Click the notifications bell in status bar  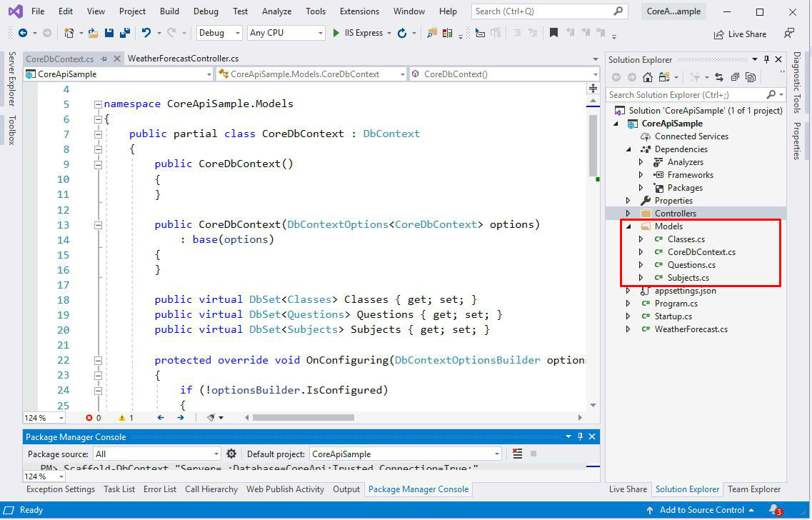tap(775, 510)
